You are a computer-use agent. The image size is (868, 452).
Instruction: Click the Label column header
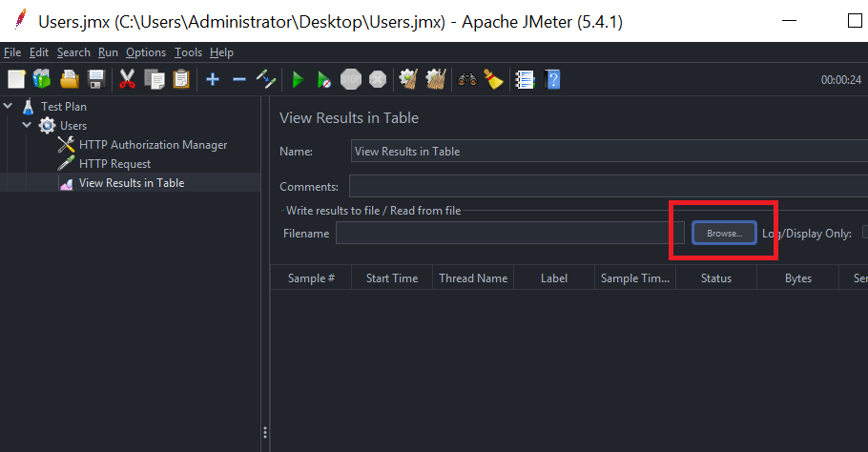(x=554, y=278)
